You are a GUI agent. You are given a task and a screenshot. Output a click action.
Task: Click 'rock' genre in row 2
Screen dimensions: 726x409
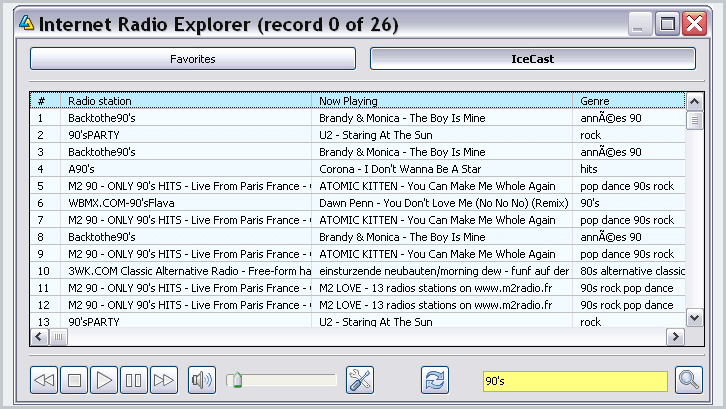pyautogui.click(x=629, y=135)
